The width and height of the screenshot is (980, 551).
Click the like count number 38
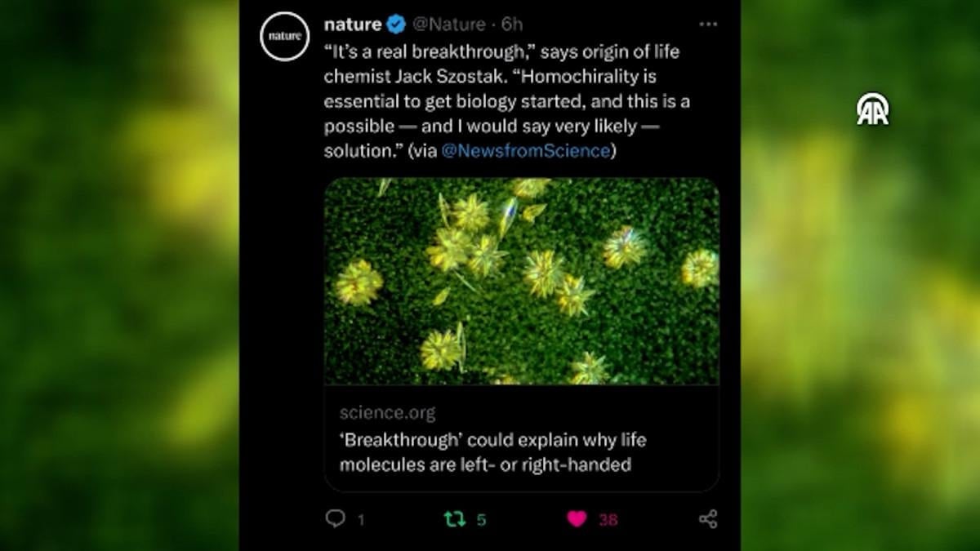(x=608, y=520)
